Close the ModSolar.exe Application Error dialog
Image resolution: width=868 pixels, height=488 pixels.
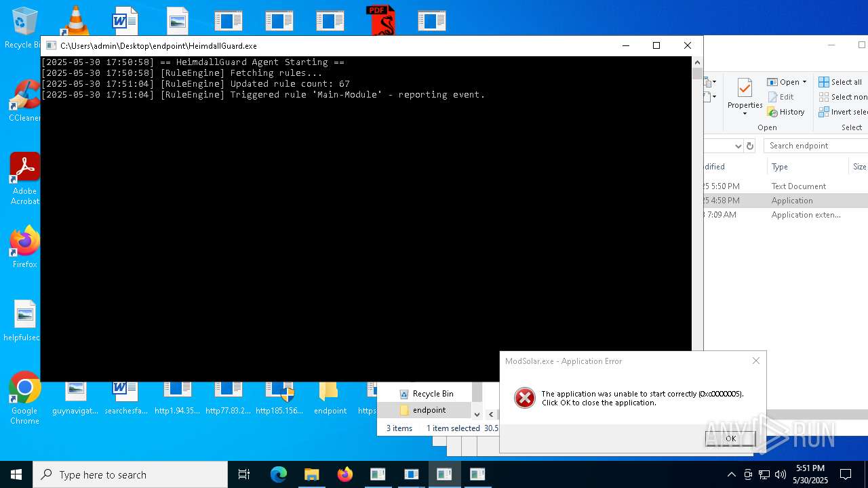coord(756,361)
